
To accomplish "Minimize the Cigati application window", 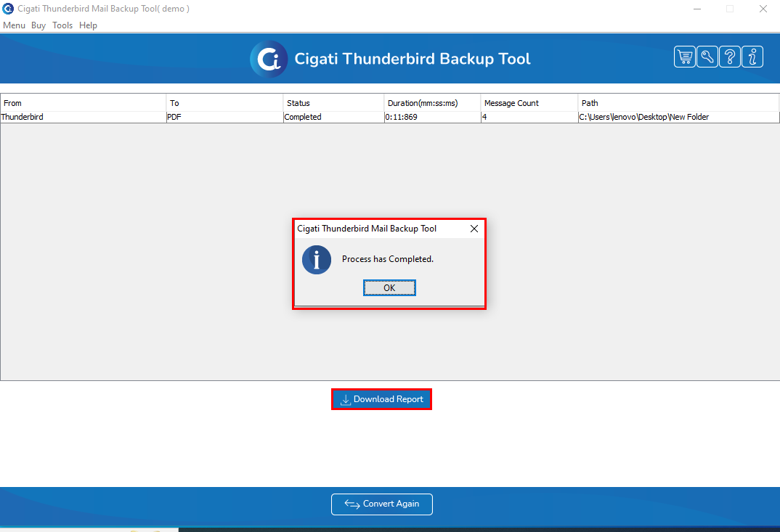I will click(x=697, y=9).
